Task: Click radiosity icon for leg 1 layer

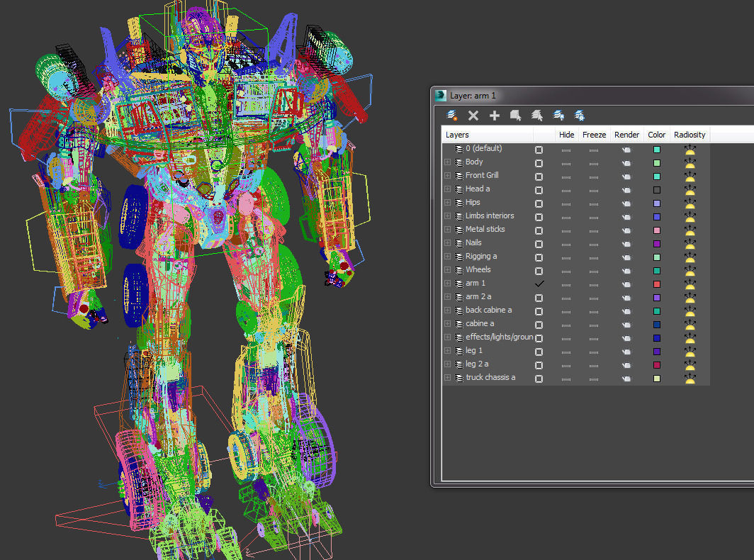Action: click(690, 351)
